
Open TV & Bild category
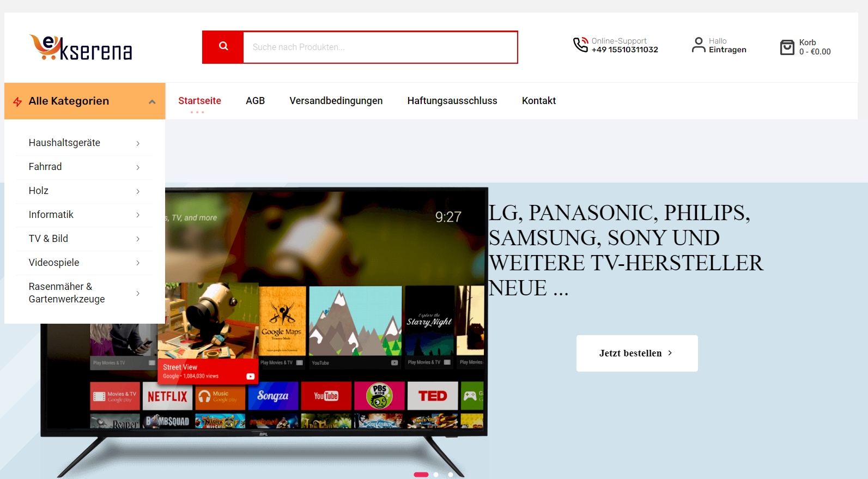pyautogui.click(x=48, y=239)
